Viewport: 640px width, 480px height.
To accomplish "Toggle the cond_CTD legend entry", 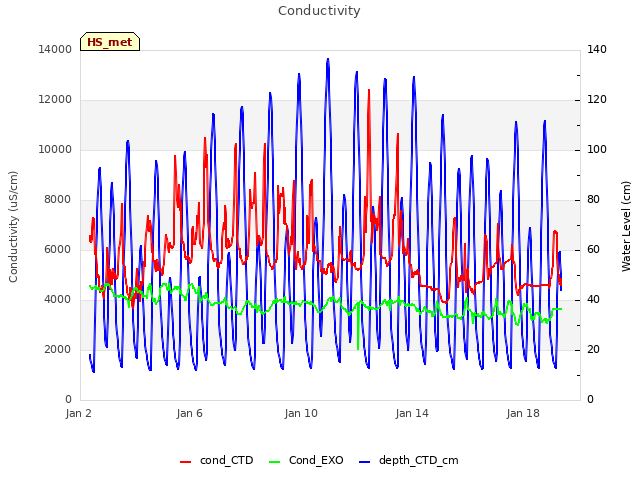I will click(217, 460).
